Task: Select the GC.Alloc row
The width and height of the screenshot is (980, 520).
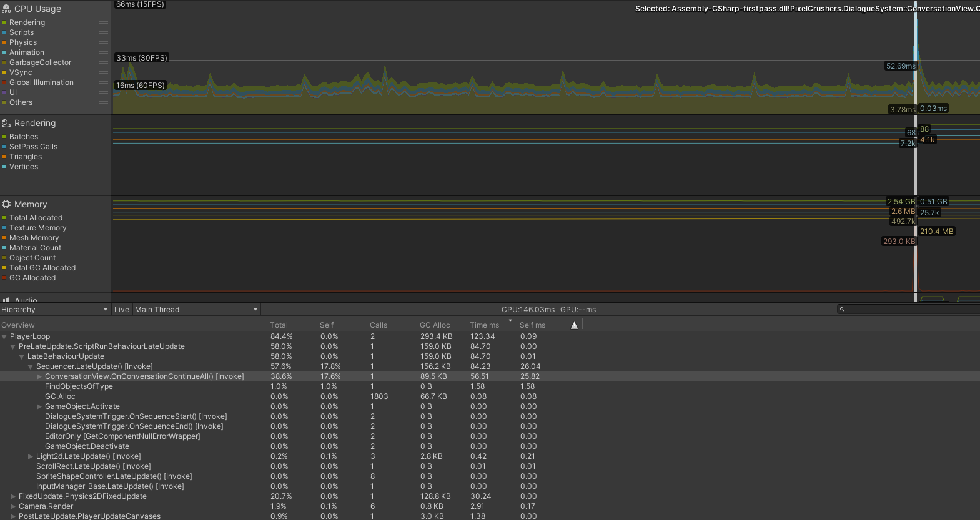Action: coord(490,396)
